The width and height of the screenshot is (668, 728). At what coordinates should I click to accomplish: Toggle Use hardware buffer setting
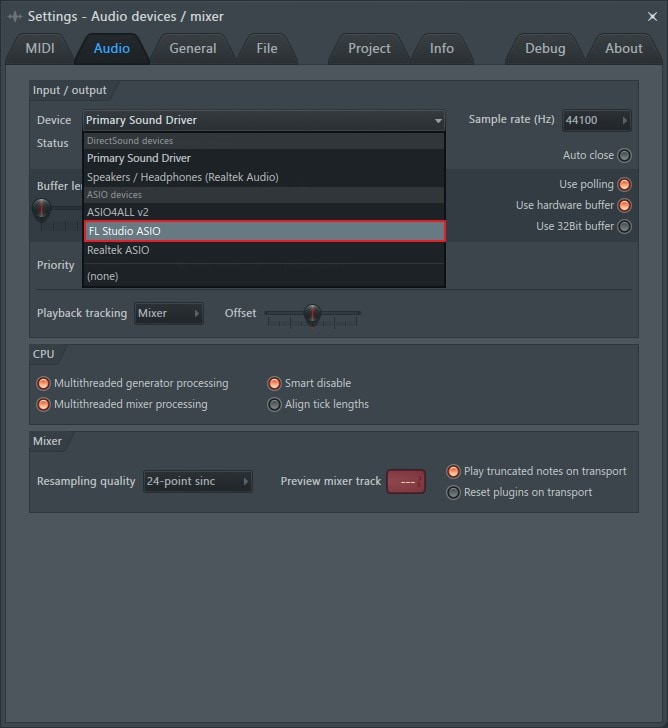624,205
